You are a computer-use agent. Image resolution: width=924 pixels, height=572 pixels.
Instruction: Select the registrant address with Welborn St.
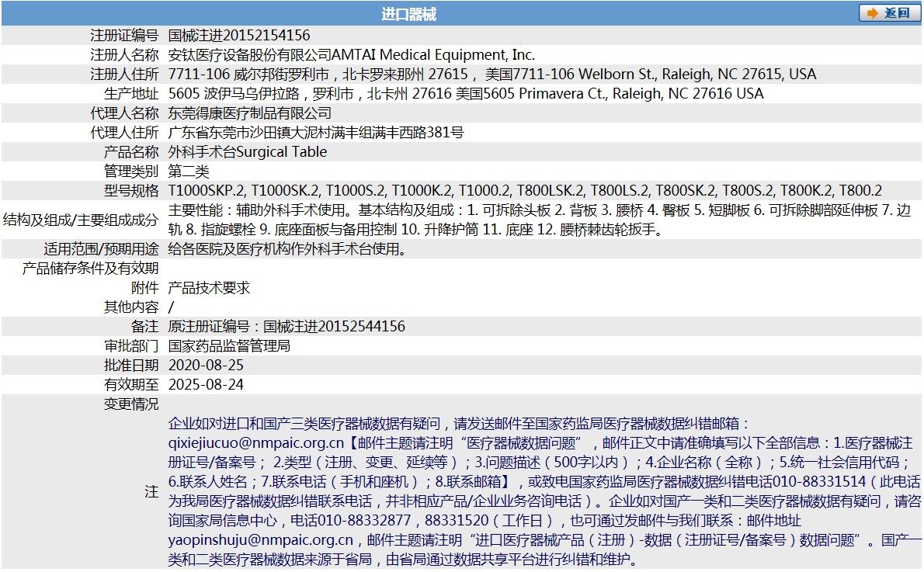point(492,75)
